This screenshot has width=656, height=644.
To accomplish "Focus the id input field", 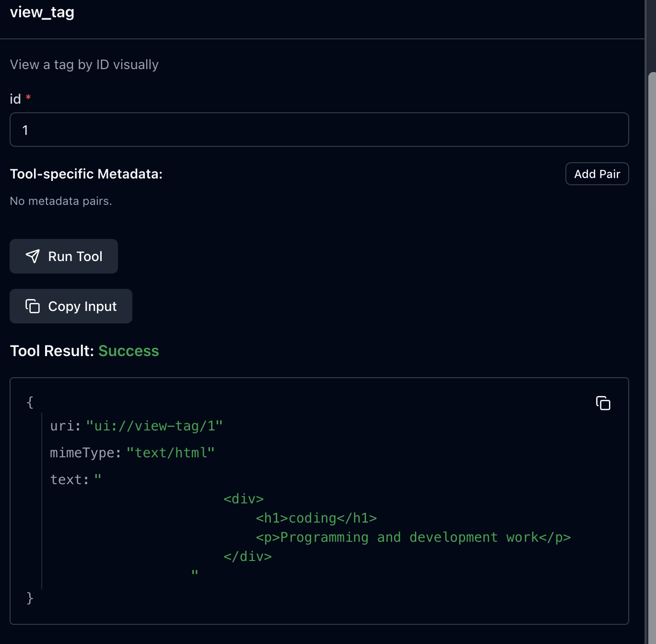I will coord(319,130).
